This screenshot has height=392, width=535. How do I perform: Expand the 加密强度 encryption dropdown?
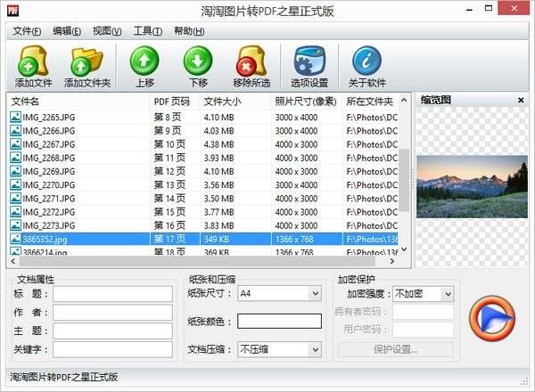pyautogui.click(x=448, y=294)
